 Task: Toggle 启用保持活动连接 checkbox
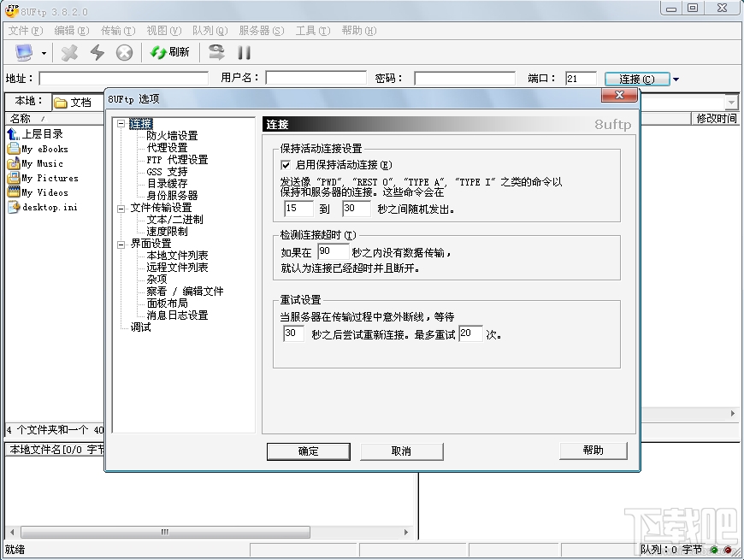tap(286, 165)
